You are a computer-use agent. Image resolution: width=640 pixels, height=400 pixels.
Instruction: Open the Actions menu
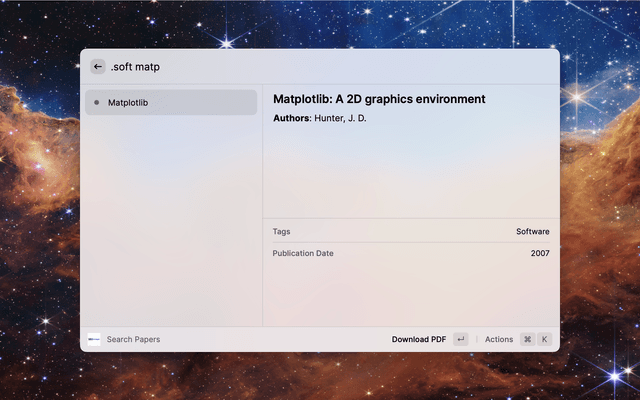click(x=498, y=339)
